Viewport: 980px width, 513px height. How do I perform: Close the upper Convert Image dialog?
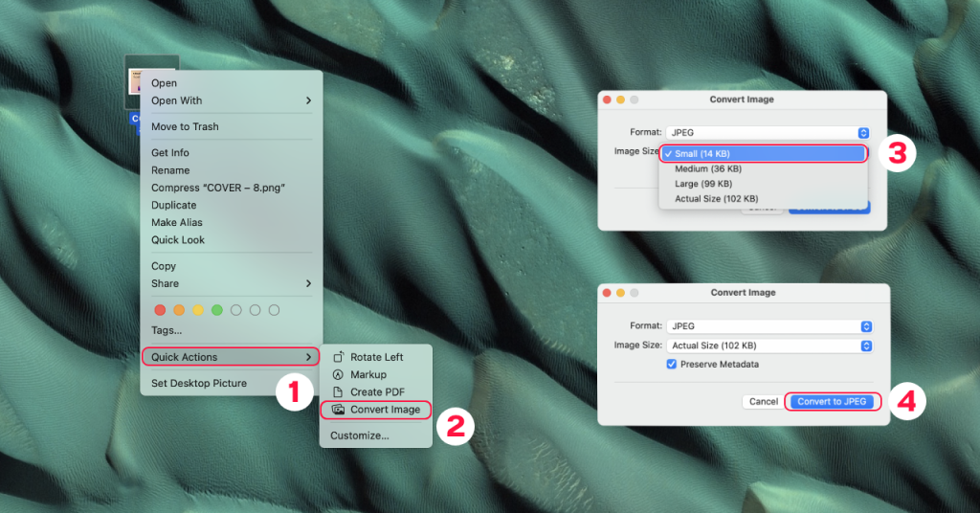[606, 100]
